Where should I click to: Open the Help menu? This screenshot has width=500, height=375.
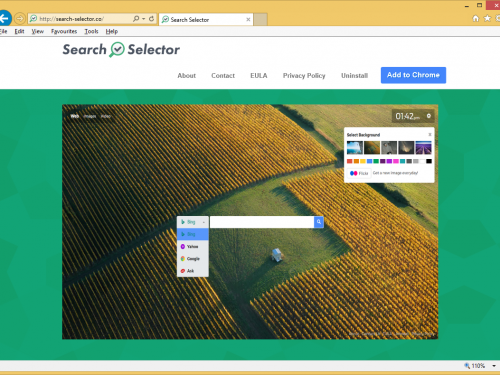(112, 31)
